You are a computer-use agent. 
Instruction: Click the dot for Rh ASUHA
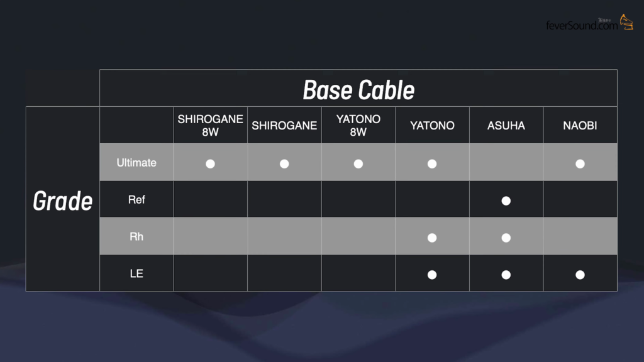pyautogui.click(x=506, y=238)
